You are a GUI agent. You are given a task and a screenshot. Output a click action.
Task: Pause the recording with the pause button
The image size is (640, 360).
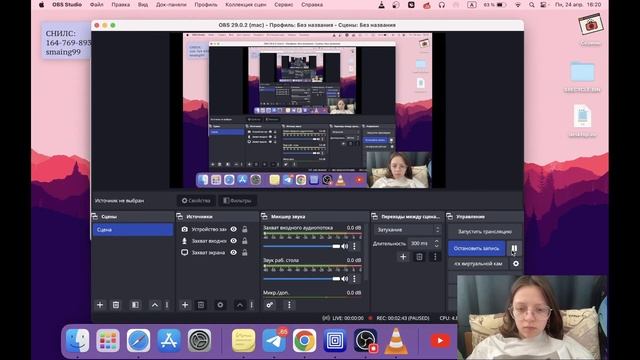click(x=514, y=248)
